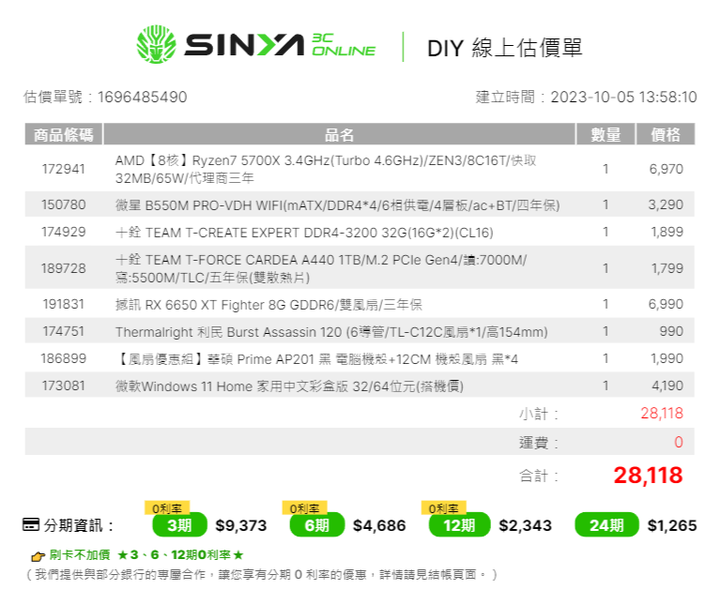Click the 微星 B550M PRO-VDH WIFI product name
This screenshot has height=605, width=720.
click(338, 205)
